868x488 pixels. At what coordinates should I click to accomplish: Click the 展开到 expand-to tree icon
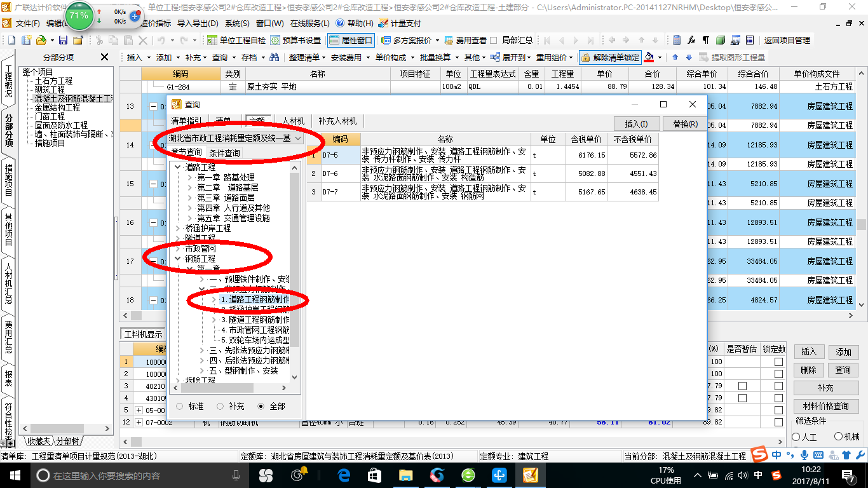click(x=496, y=57)
